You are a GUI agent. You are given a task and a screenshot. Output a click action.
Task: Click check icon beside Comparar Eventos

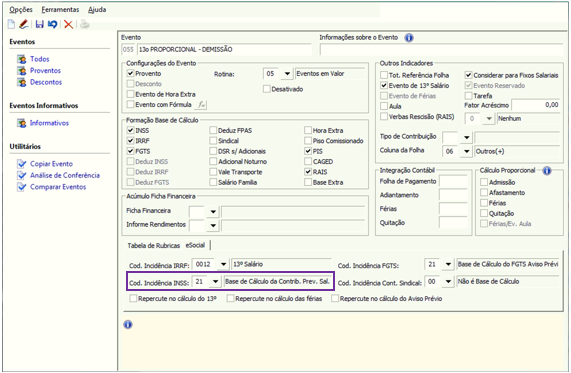click(x=22, y=187)
